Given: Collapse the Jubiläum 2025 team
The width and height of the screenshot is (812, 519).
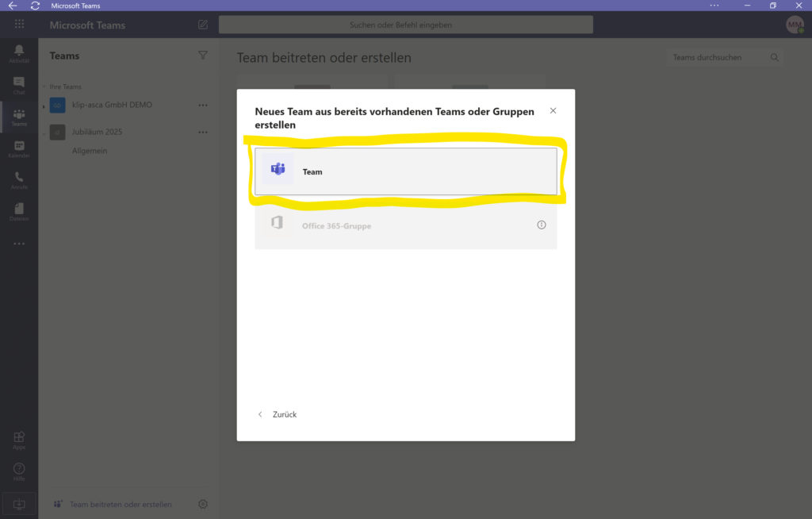Looking at the screenshot, I should tap(44, 133).
